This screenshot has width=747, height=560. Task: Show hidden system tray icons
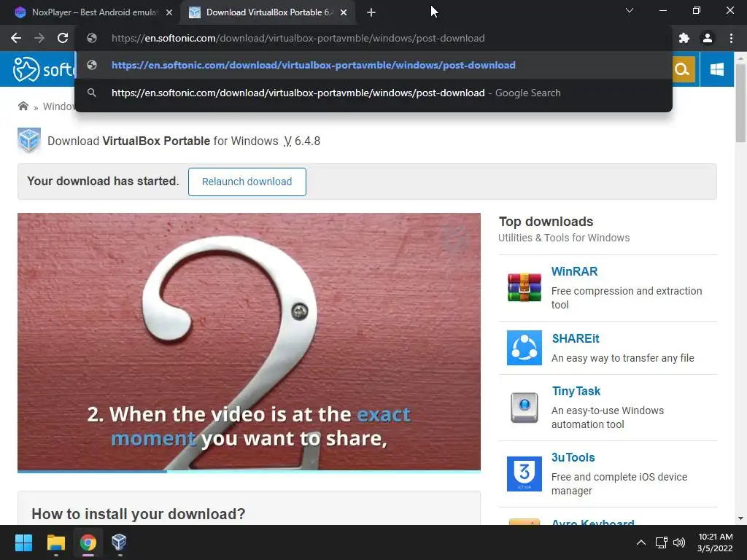click(x=641, y=542)
